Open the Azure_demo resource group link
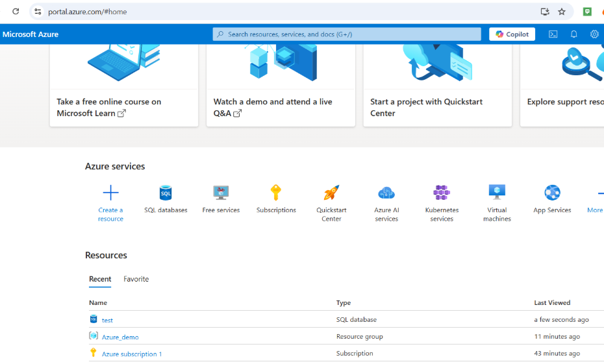 pos(120,337)
